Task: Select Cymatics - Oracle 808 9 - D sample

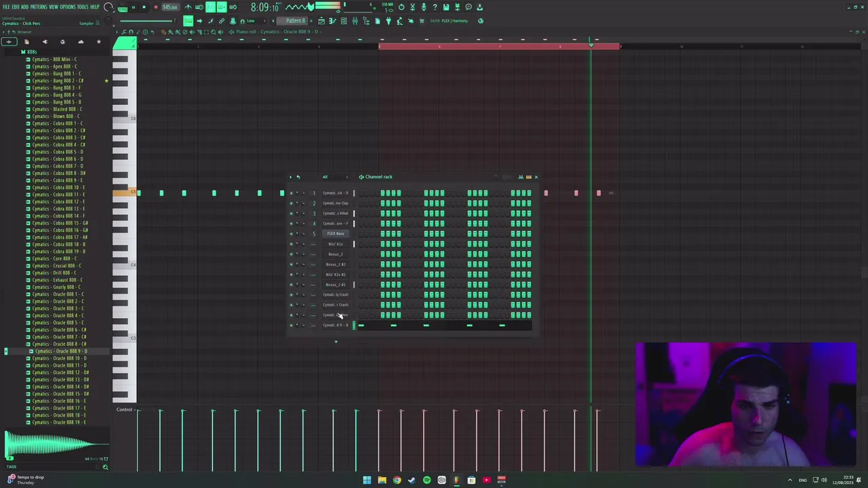Action: pyautogui.click(x=61, y=351)
